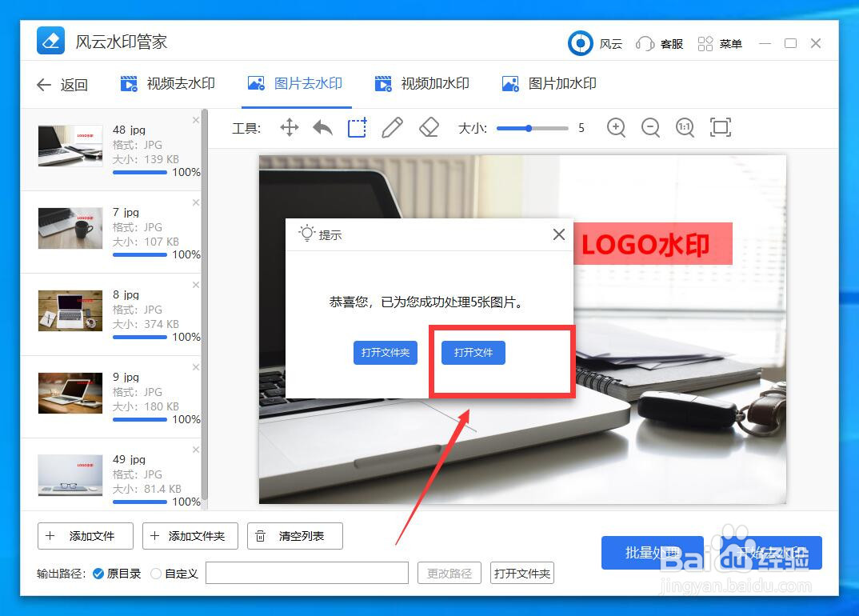
Task: Select the rectangular selection tool
Action: point(356,127)
